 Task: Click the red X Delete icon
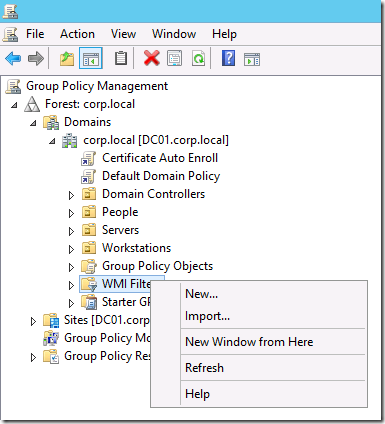(x=152, y=58)
